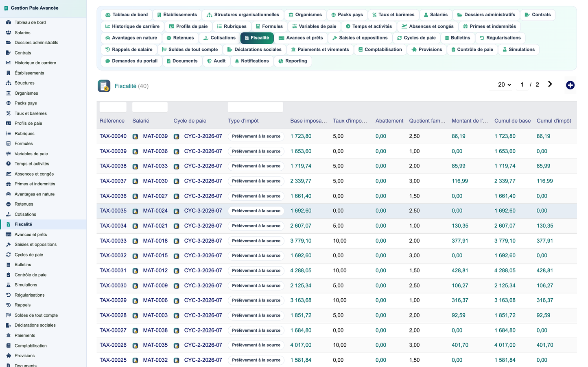Click Cycles de paie refresh icon in sidebar

[9, 255]
